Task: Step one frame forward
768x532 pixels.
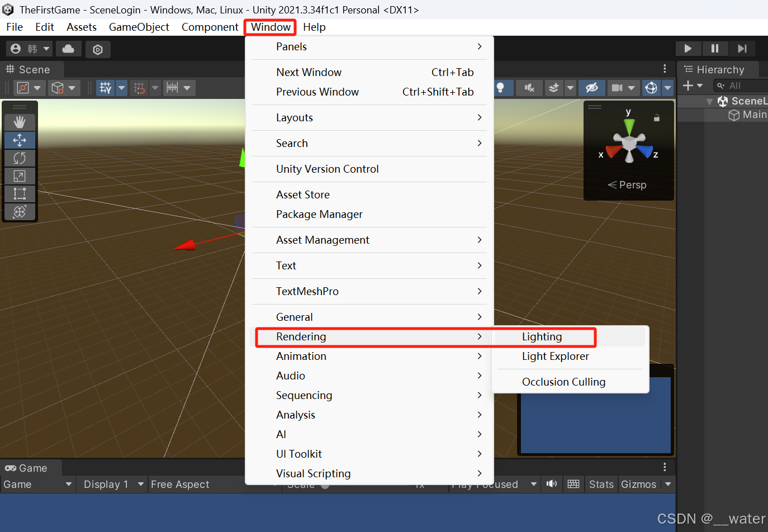Action: (x=742, y=49)
